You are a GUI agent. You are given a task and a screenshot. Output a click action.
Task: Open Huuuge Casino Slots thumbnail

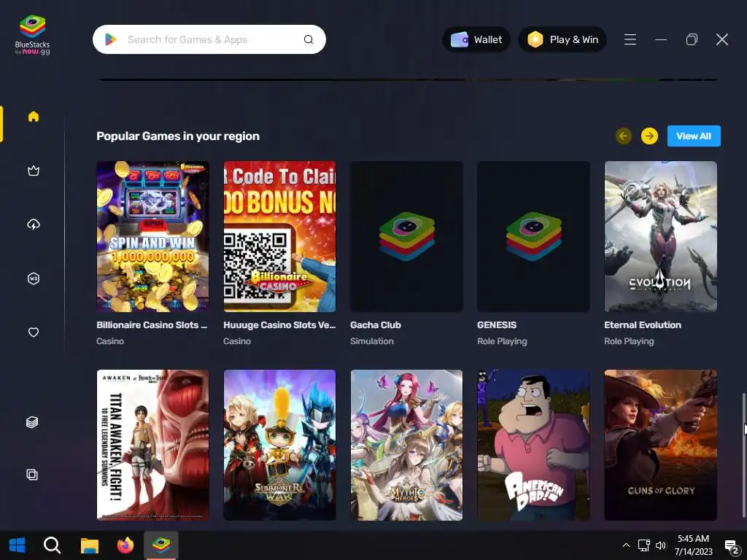[x=279, y=237]
